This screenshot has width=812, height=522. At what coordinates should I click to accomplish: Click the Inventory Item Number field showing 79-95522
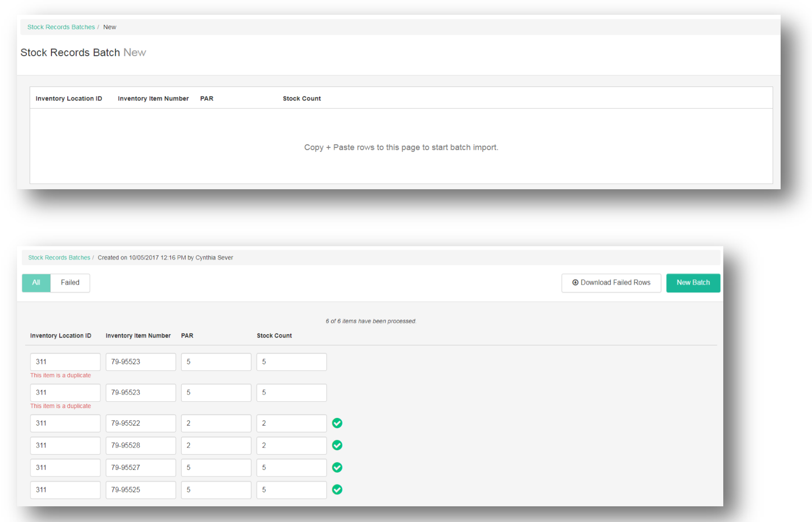point(140,423)
